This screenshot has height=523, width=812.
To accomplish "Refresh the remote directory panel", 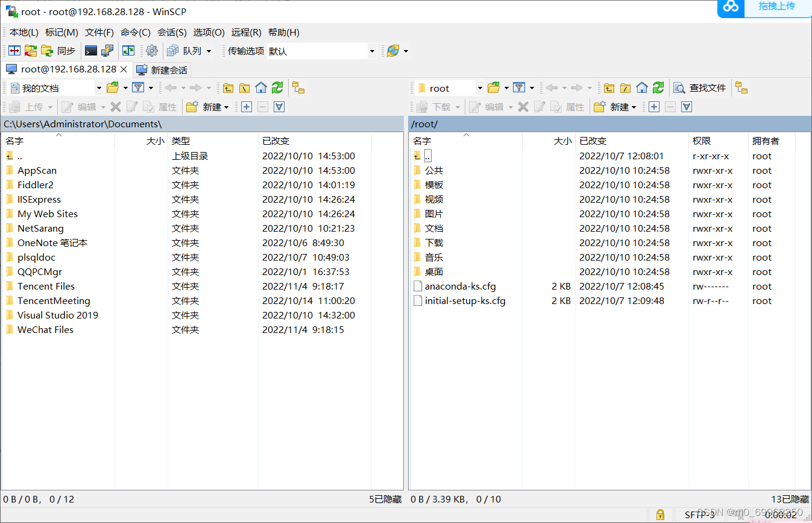I will pyautogui.click(x=658, y=88).
